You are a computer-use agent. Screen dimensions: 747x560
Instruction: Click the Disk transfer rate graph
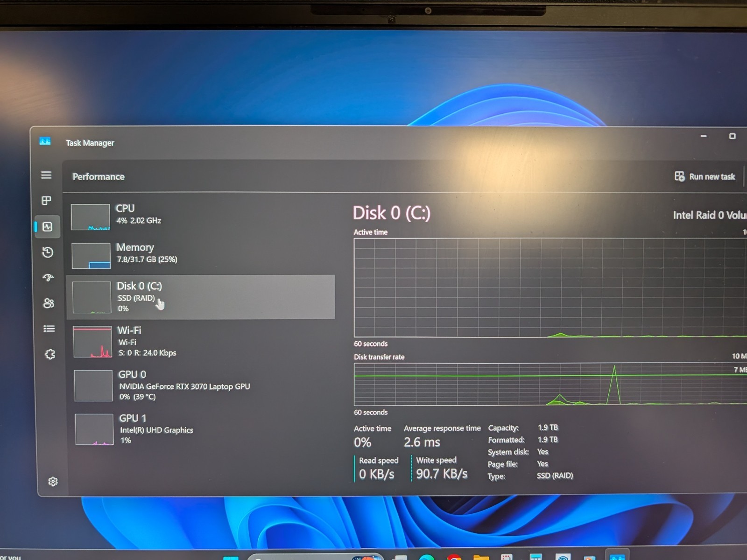point(550,384)
